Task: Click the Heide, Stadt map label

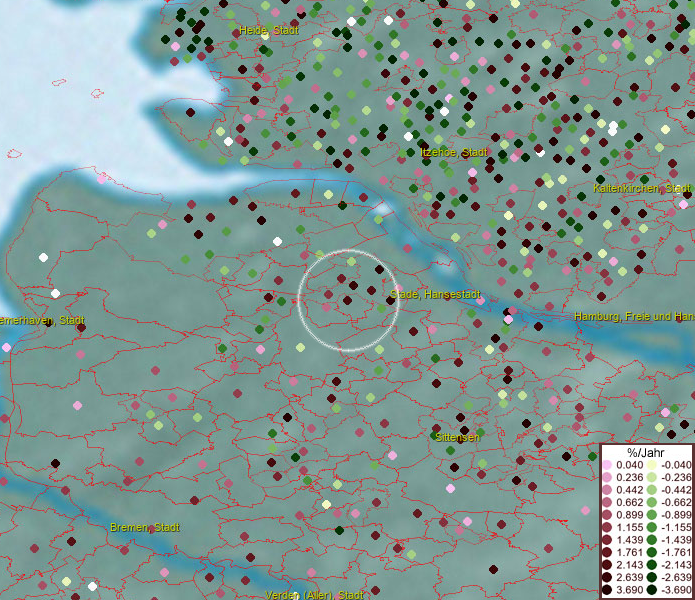Action: pos(269,31)
